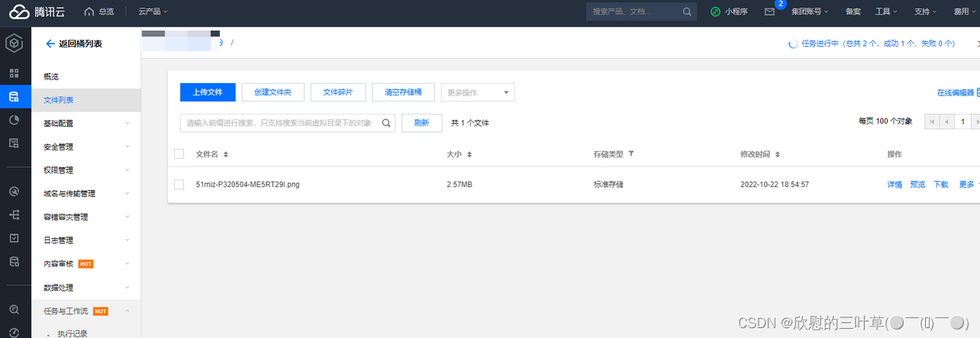Sort by 大小 column arrows
The width and height of the screenshot is (980, 338).
coord(469,154)
